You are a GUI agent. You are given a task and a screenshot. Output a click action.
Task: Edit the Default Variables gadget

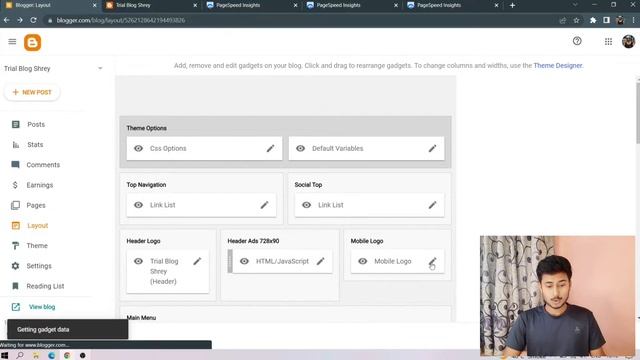432,148
